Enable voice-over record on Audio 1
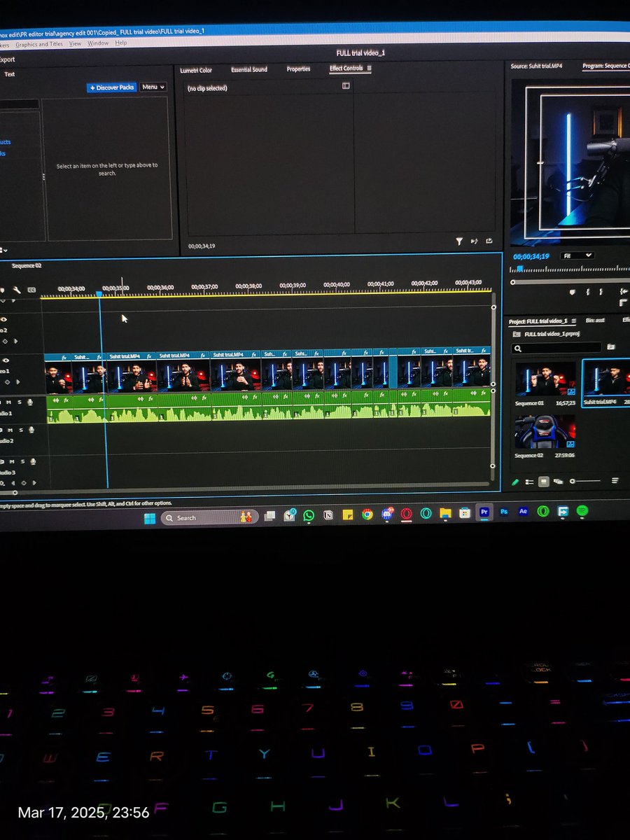This screenshot has width=630, height=840. tap(30, 402)
